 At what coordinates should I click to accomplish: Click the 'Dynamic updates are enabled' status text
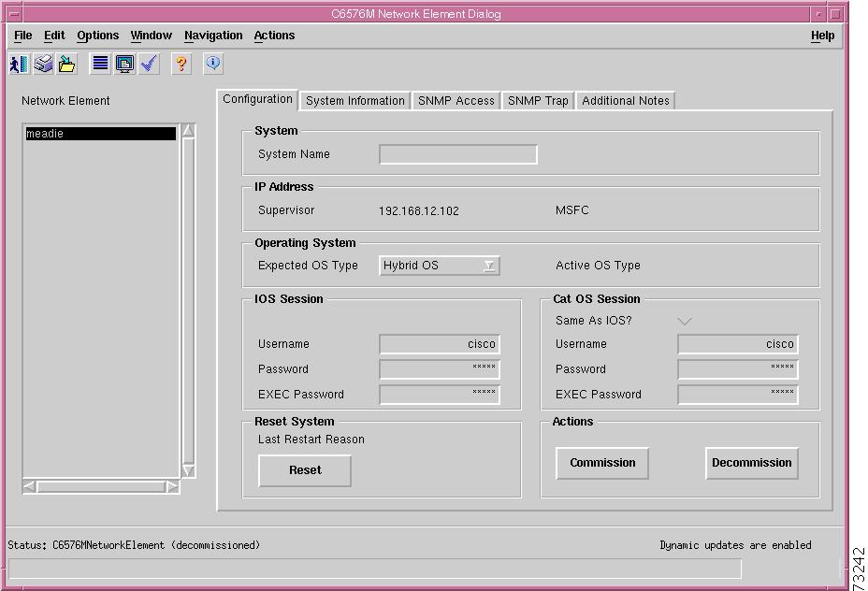pyautogui.click(x=736, y=545)
